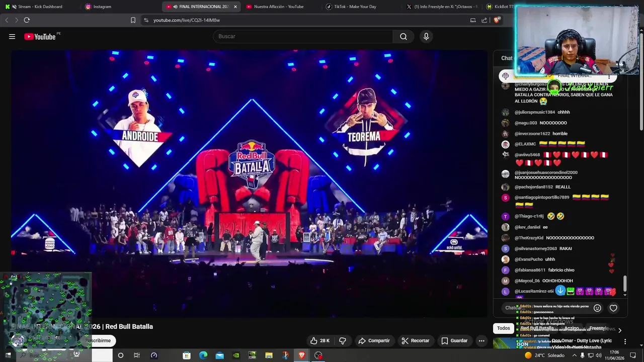Click the chat panel scrollbar thumb
The height and width of the screenshot is (362, 644).
625,283
